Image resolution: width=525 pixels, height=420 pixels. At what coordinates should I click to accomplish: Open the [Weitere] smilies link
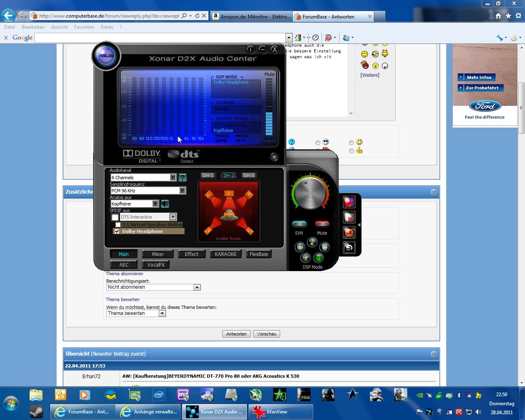click(370, 75)
